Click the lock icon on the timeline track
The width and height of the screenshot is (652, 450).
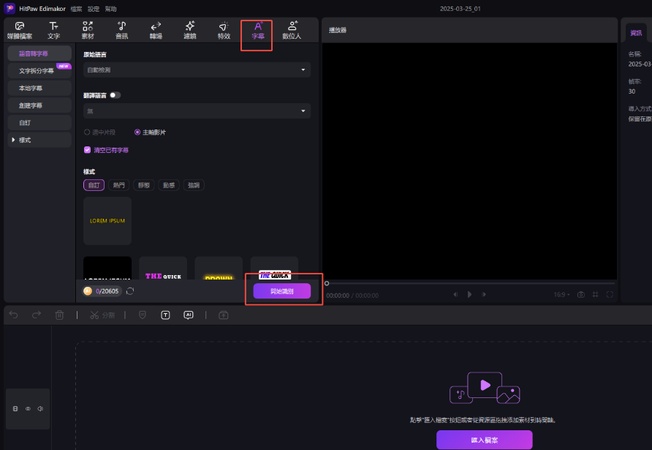point(15,409)
